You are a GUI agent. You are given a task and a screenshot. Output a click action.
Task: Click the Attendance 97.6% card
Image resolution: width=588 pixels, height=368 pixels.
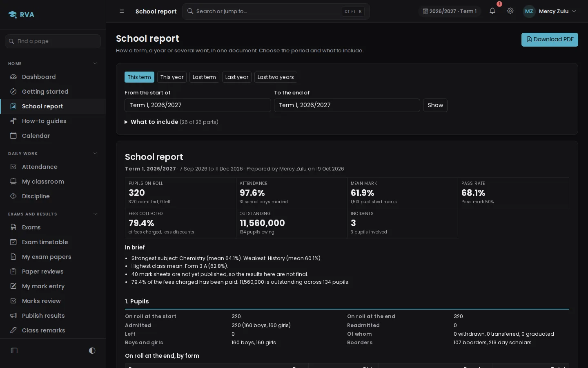pyautogui.click(x=292, y=193)
